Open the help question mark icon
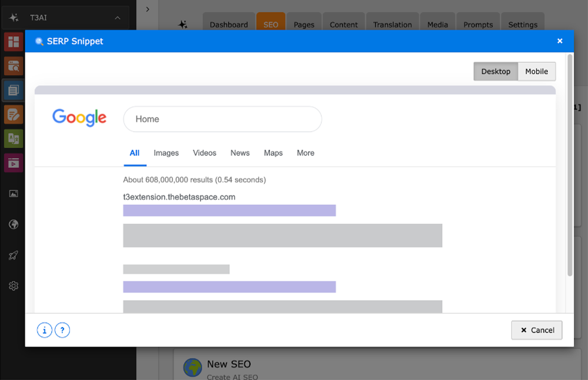588x380 pixels. click(62, 329)
